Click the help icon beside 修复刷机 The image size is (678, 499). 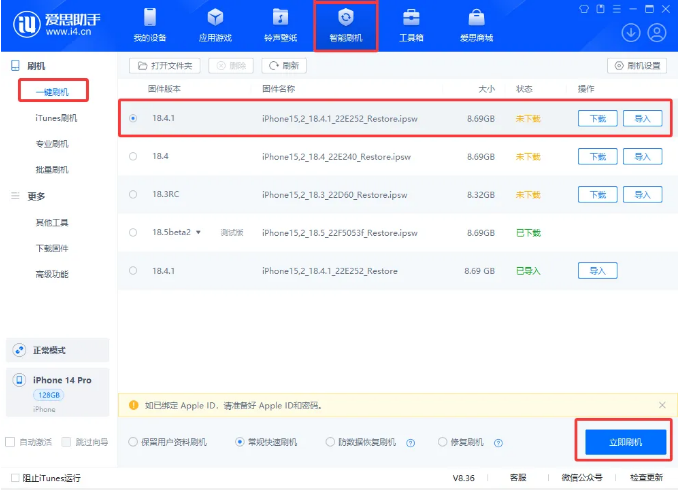click(x=498, y=442)
